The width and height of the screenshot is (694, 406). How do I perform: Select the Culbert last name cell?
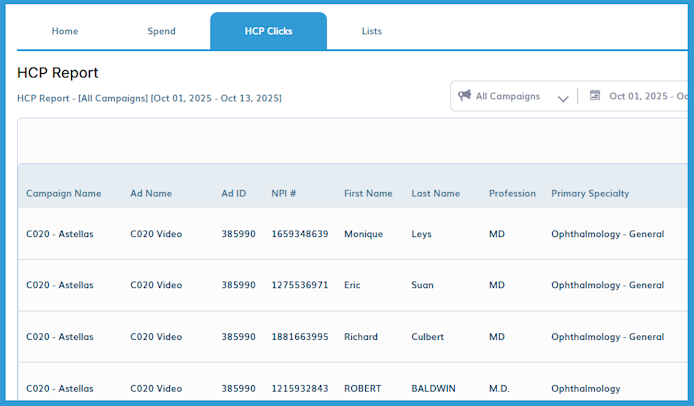point(427,337)
